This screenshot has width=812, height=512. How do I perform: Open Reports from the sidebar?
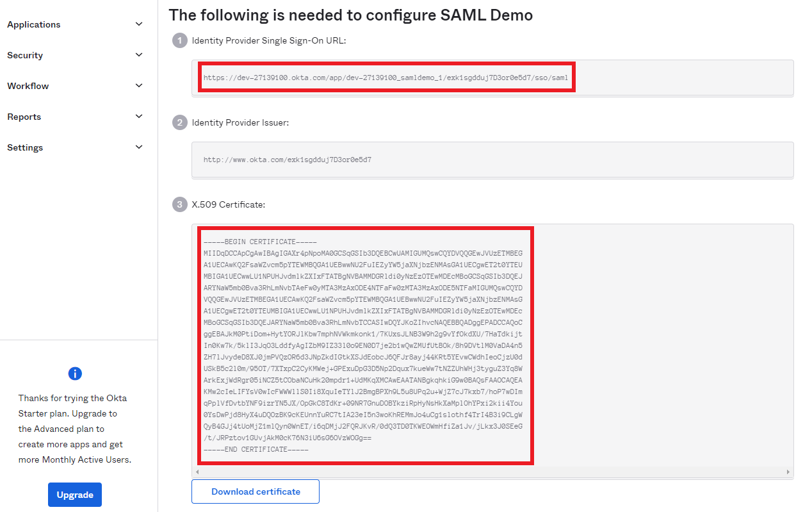24,116
